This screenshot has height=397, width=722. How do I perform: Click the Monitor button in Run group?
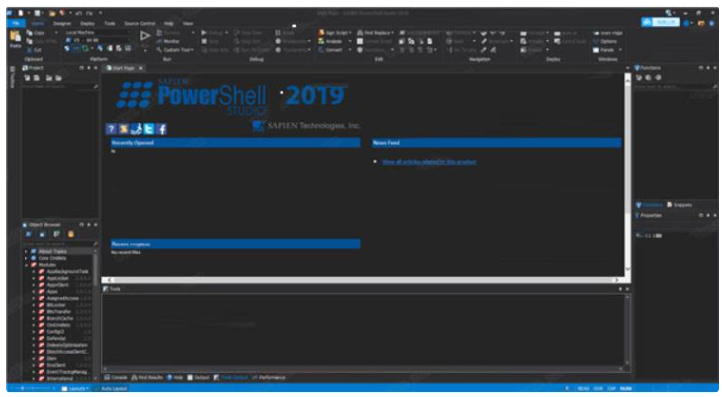[x=168, y=41]
